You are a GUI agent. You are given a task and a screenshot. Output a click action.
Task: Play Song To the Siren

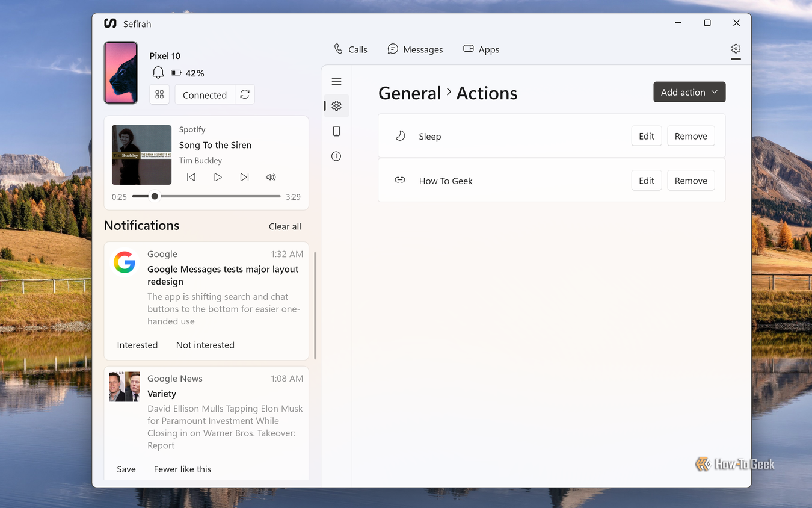coord(218,177)
